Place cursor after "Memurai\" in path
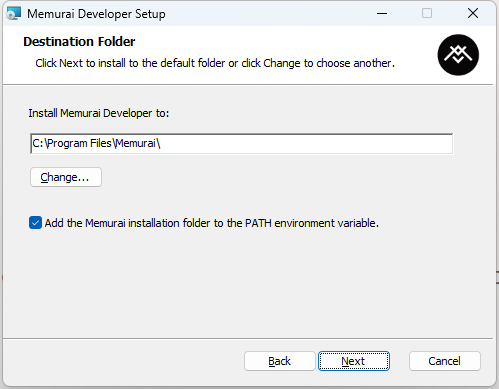This screenshot has height=389, width=499. tap(161, 144)
